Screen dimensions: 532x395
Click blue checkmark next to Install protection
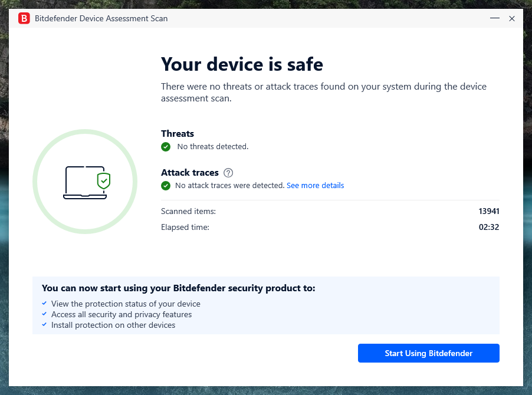pos(44,325)
